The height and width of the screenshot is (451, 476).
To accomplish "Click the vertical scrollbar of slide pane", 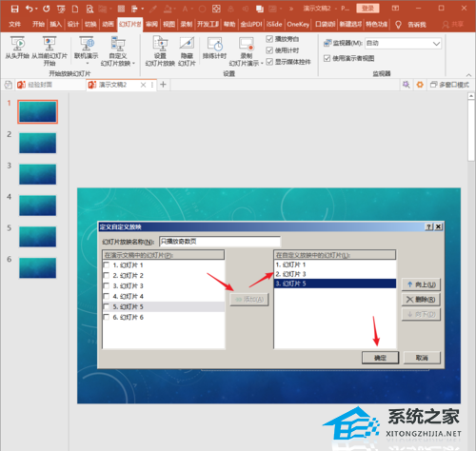I will pyautogui.click(x=471, y=130).
